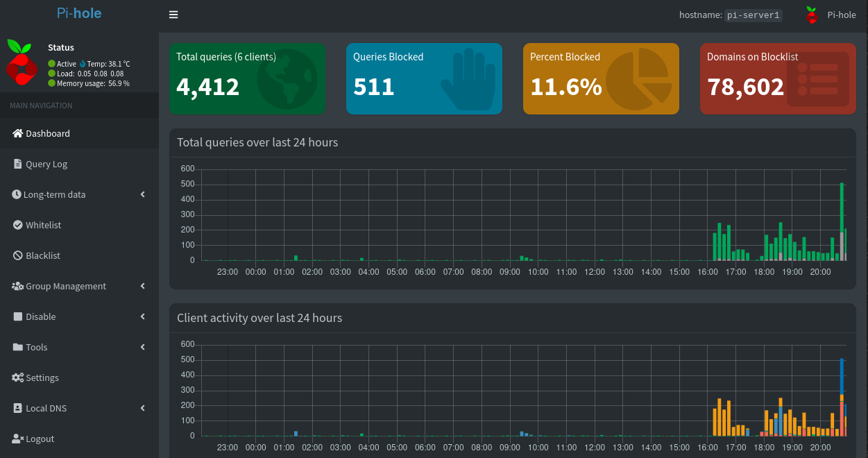Open the Pi-hole user menu label

[x=842, y=15]
